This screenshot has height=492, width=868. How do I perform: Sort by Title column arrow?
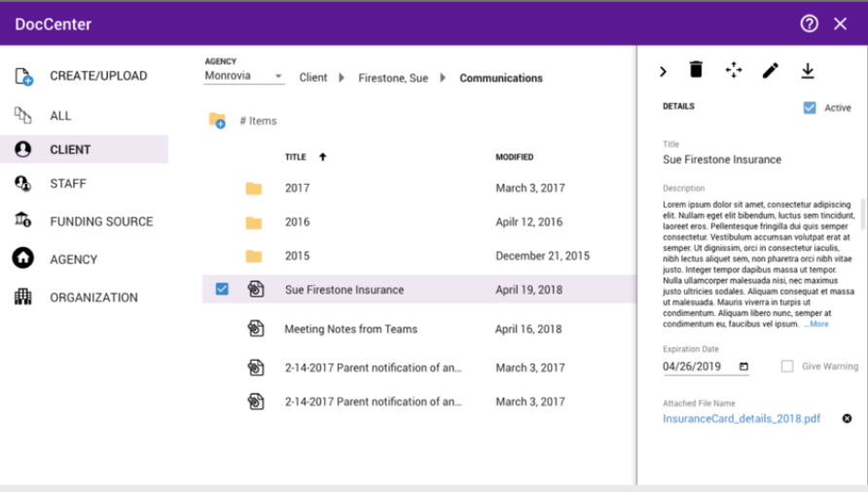(322, 157)
